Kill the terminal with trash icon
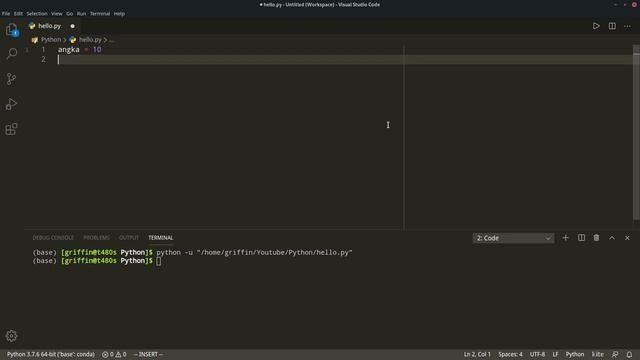The width and height of the screenshot is (640, 360). point(596,238)
